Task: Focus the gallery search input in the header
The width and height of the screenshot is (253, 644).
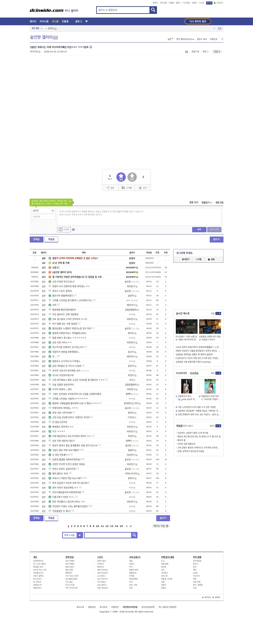Action: (x=123, y=10)
